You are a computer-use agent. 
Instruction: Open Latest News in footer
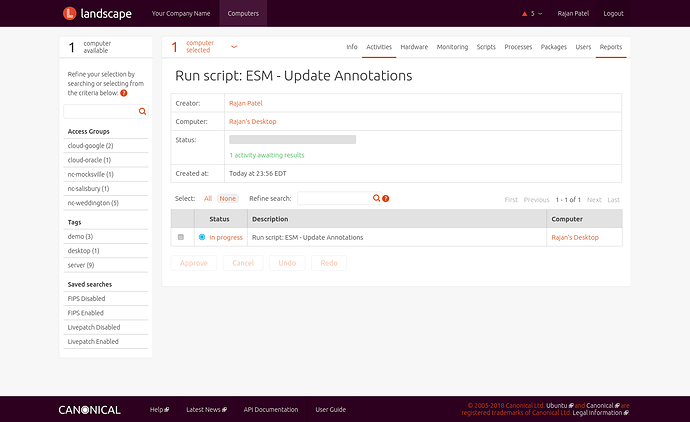(x=206, y=409)
